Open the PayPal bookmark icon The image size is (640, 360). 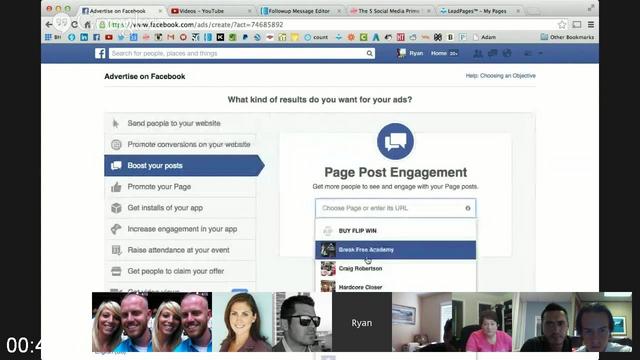(x=245, y=37)
